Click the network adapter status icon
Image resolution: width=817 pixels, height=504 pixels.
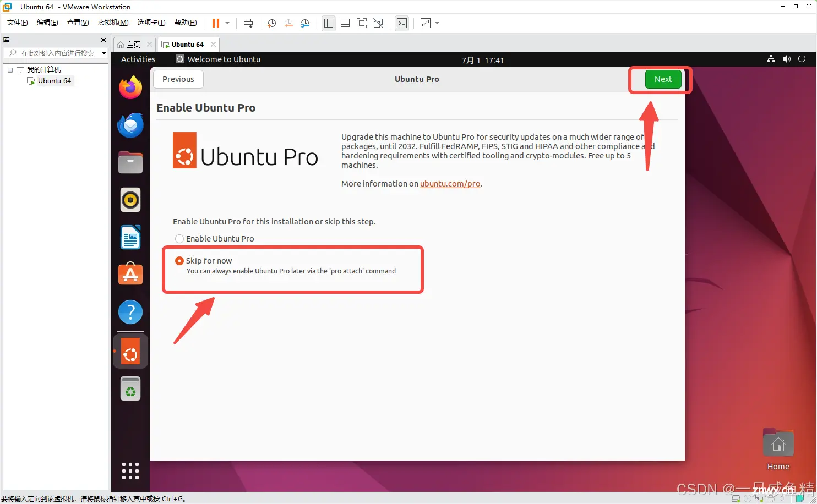760,499
